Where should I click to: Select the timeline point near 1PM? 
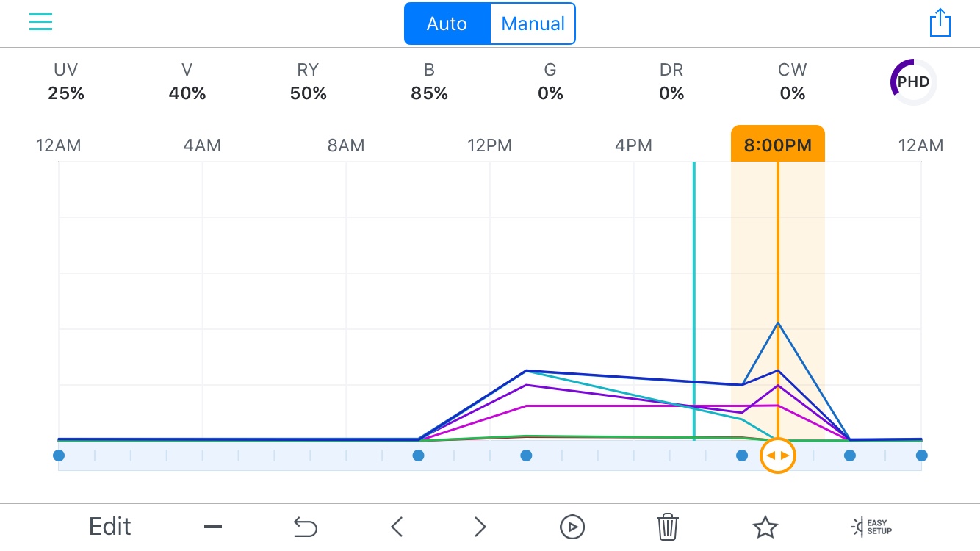point(526,455)
